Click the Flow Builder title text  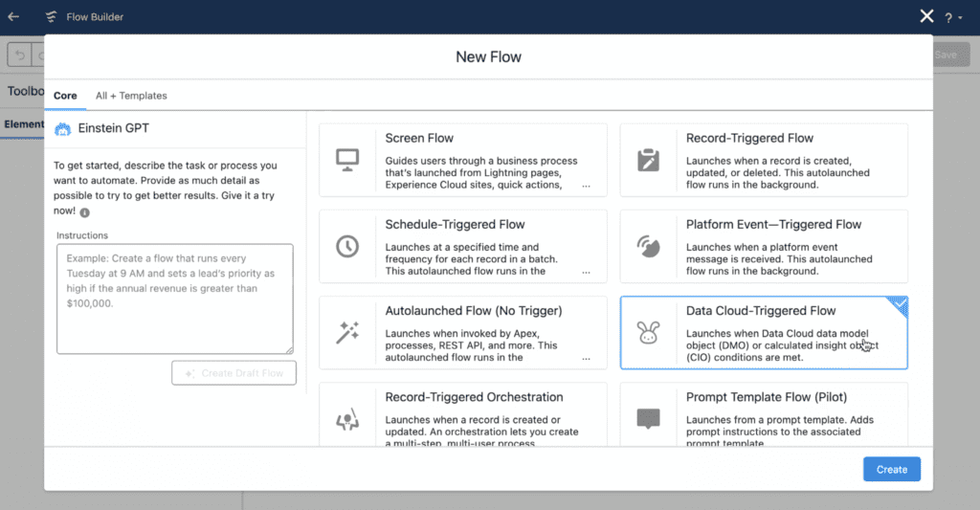tap(95, 17)
